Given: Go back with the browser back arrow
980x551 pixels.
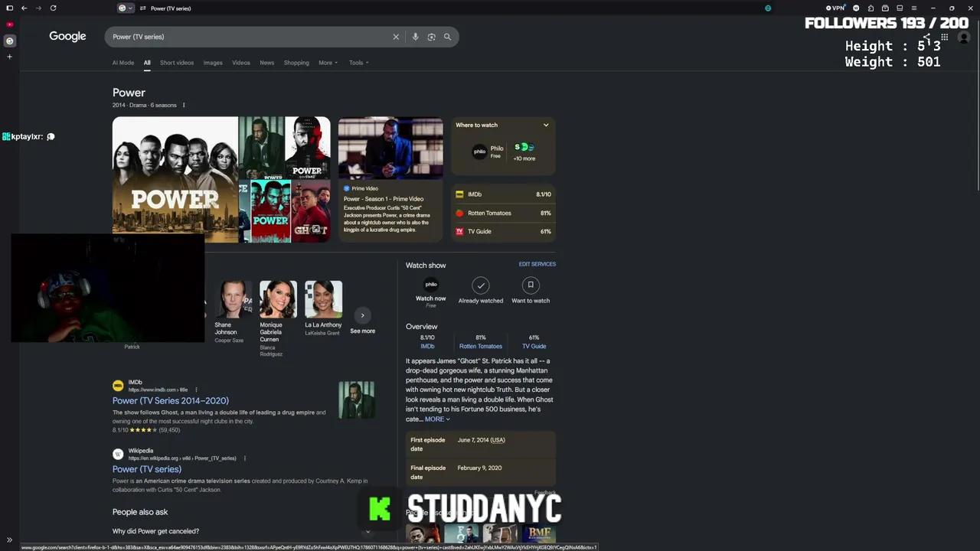Looking at the screenshot, I should pos(24,8).
